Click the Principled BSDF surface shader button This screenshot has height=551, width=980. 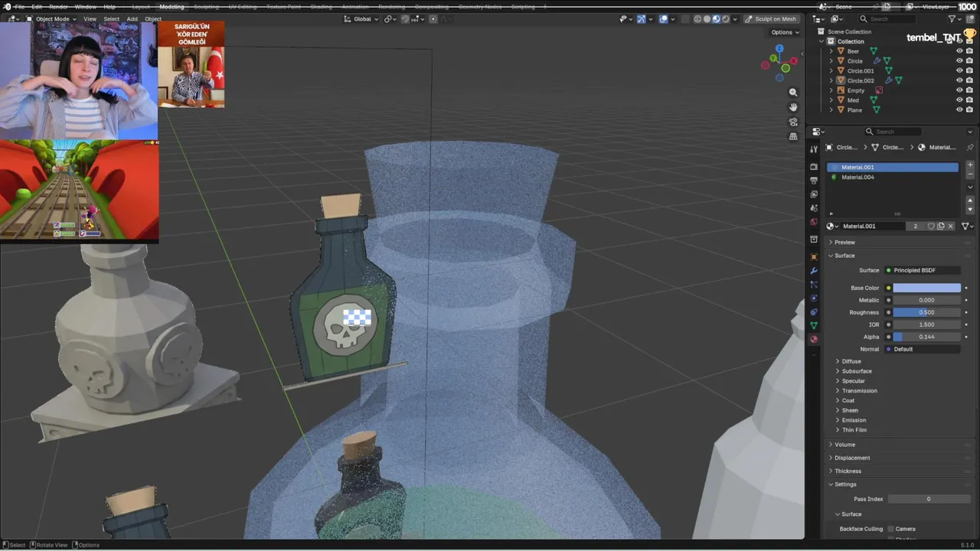[x=923, y=270]
